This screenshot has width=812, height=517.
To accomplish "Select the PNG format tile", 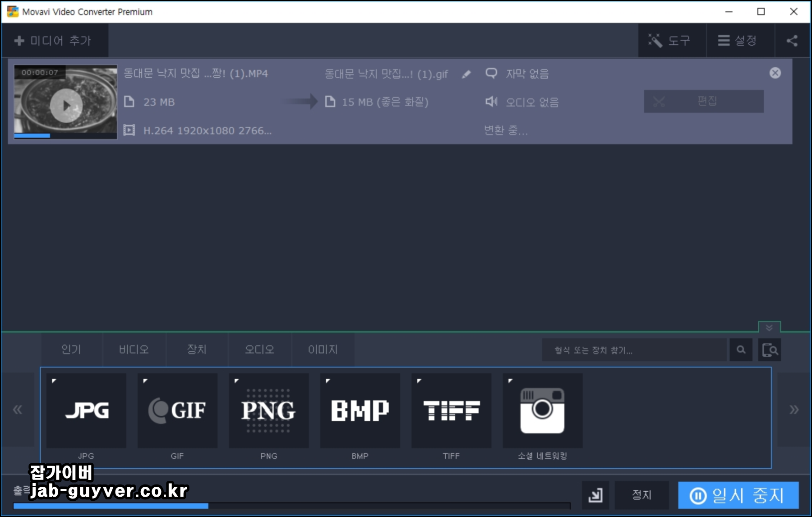I will click(269, 410).
